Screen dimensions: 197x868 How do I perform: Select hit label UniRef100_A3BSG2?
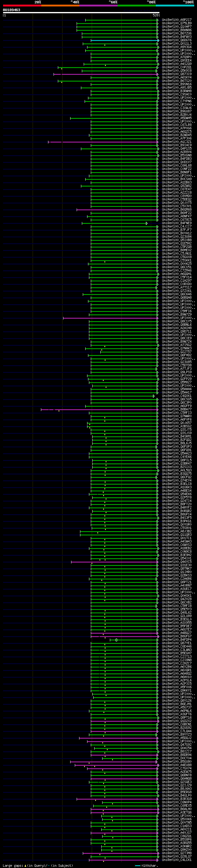click(x=177, y=426)
